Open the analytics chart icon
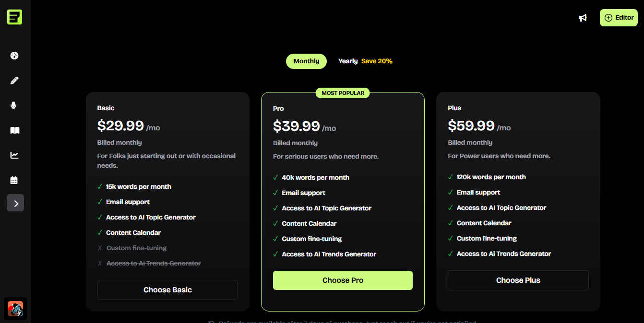This screenshot has width=644, height=323. coord(14,155)
